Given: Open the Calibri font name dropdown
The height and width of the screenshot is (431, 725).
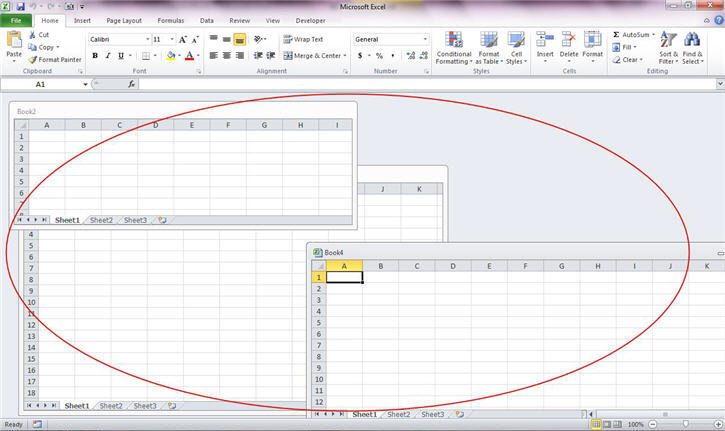Looking at the screenshot, I should point(147,40).
